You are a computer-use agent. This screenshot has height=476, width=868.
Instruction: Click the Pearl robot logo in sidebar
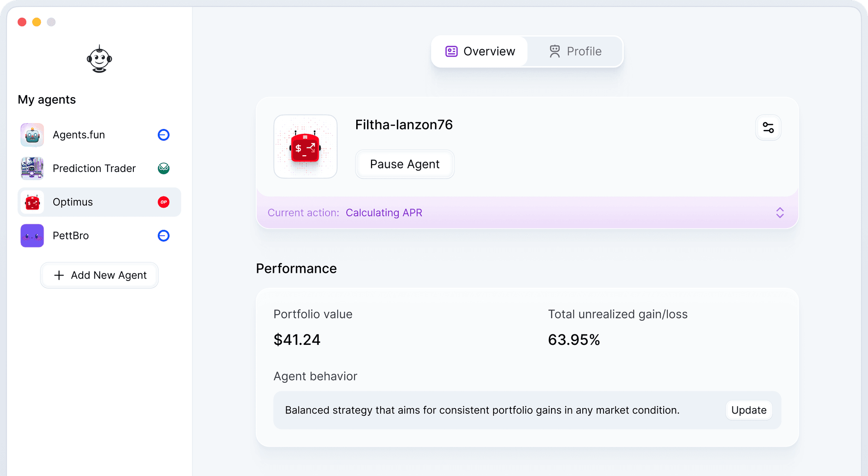(x=99, y=59)
